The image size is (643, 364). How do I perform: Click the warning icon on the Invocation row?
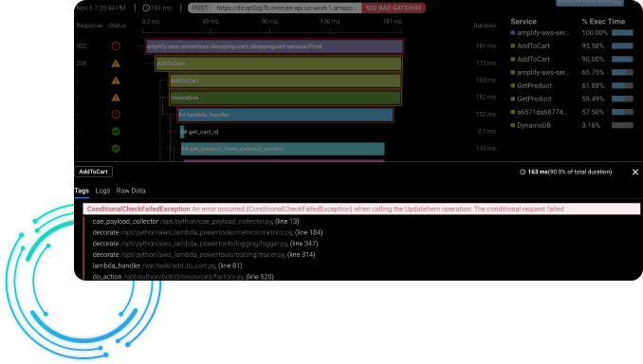click(116, 98)
